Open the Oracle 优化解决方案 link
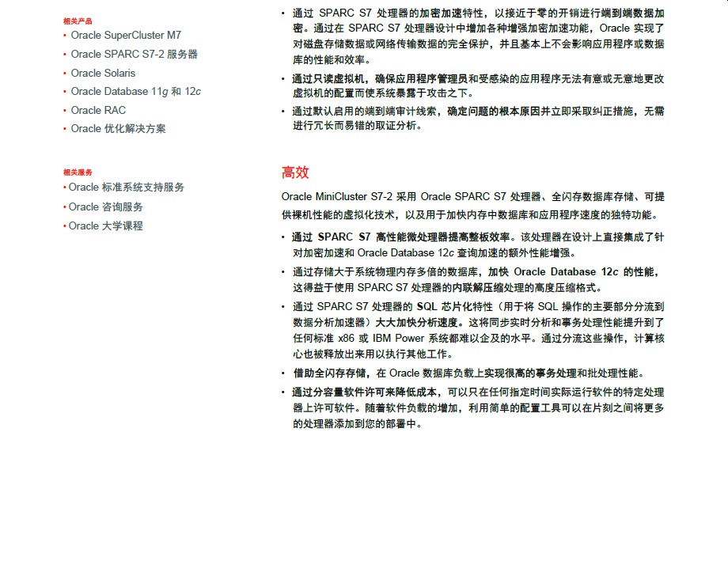This screenshot has width=728, height=576. click(x=118, y=129)
